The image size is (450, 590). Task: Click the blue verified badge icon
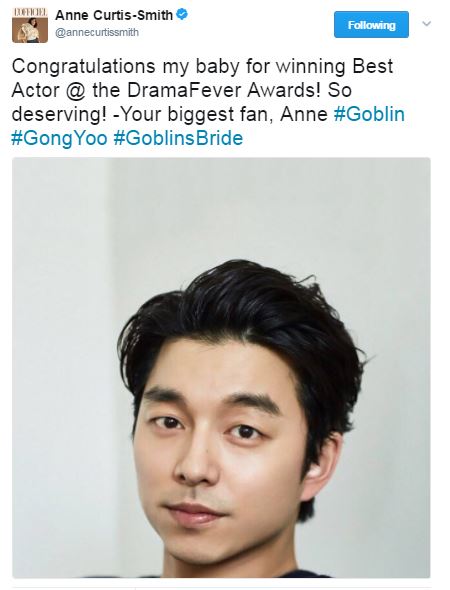[182, 15]
